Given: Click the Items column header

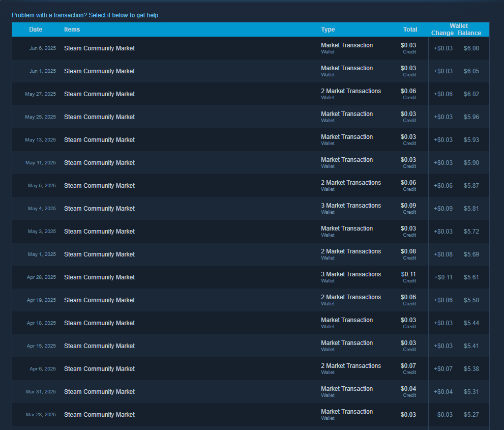Looking at the screenshot, I should coord(72,30).
